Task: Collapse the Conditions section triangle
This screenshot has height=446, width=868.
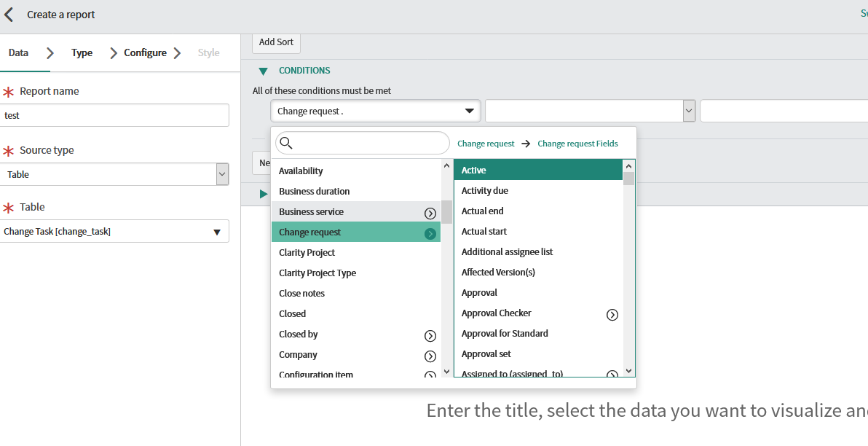Action: click(264, 71)
